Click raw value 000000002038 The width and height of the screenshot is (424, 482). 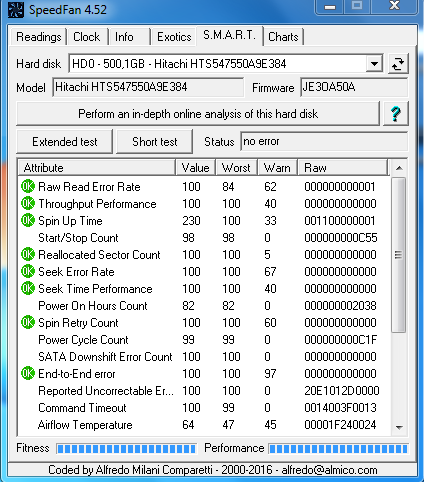coord(340,306)
